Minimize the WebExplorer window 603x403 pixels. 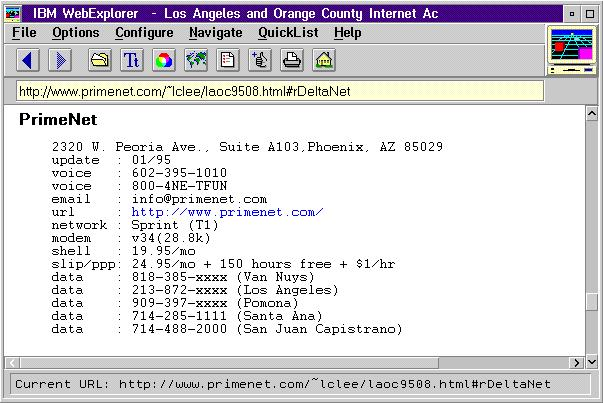[x=572, y=14]
